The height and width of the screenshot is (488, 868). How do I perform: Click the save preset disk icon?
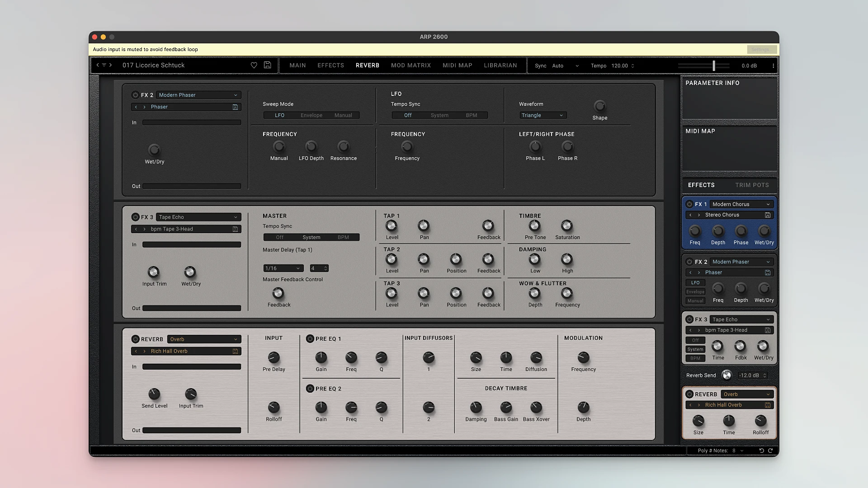(268, 66)
